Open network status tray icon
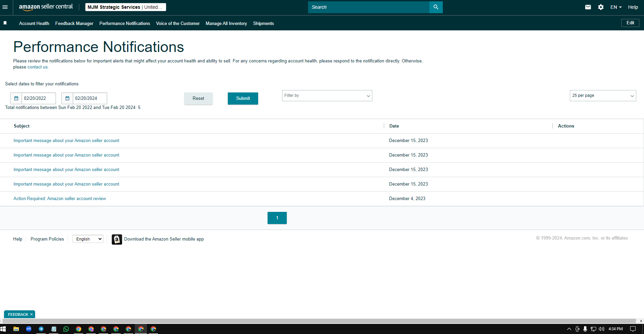The height and width of the screenshot is (334, 644). [x=593, y=329]
